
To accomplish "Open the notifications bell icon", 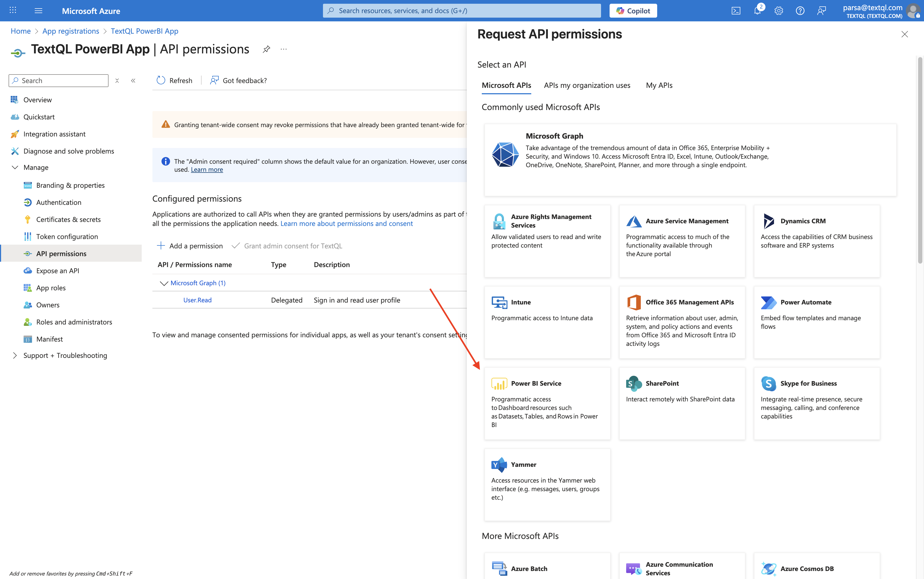I will [757, 11].
